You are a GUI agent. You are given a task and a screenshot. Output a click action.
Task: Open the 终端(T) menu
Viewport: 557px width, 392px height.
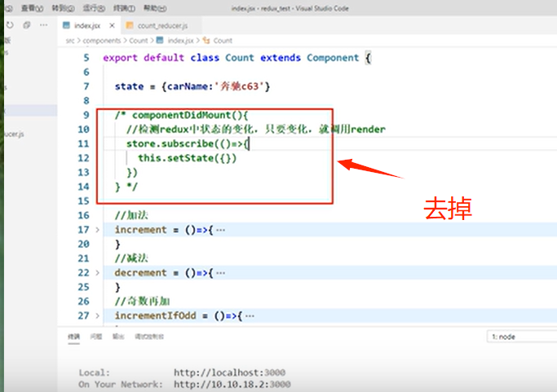(x=124, y=8)
